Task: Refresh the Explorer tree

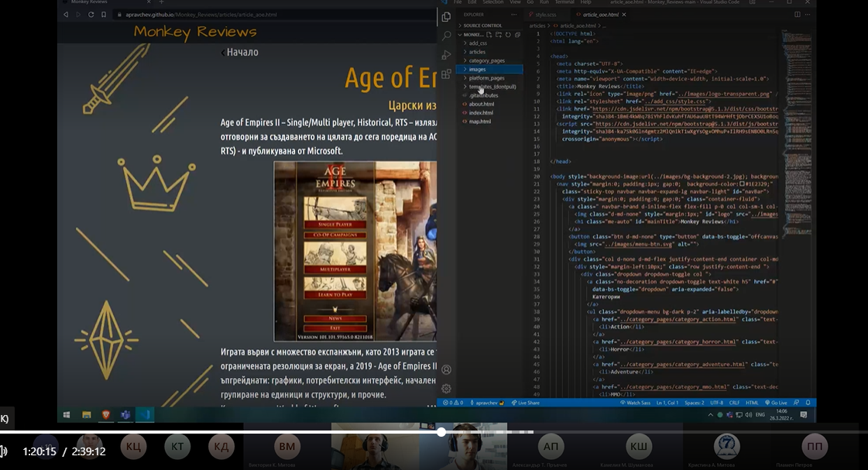Action: tap(508, 34)
